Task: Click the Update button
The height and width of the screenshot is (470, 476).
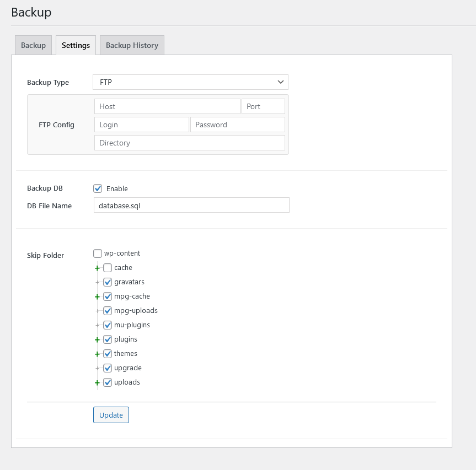Action: coord(111,415)
